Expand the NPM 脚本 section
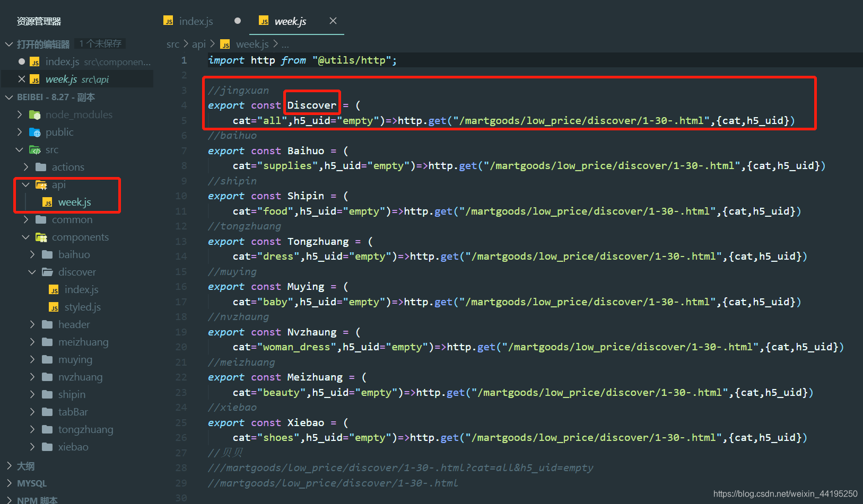863x504 pixels. point(9,500)
